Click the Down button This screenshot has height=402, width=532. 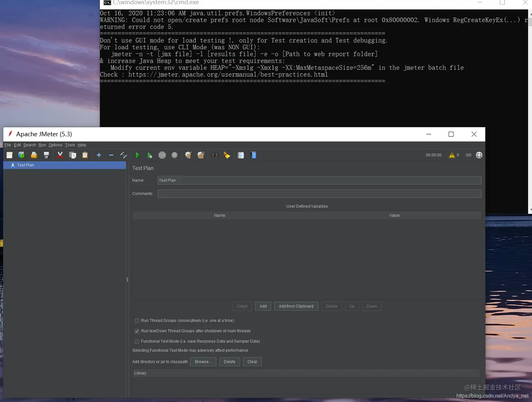[372, 306]
